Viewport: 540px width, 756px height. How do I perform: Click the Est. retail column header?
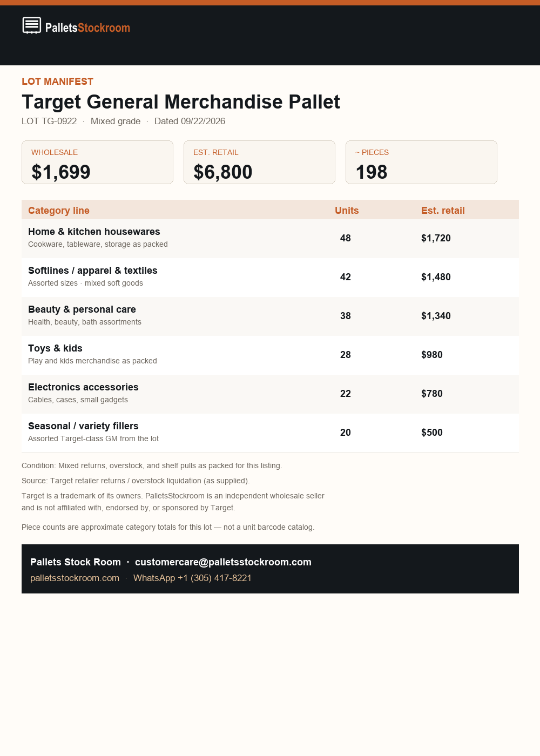[443, 211]
